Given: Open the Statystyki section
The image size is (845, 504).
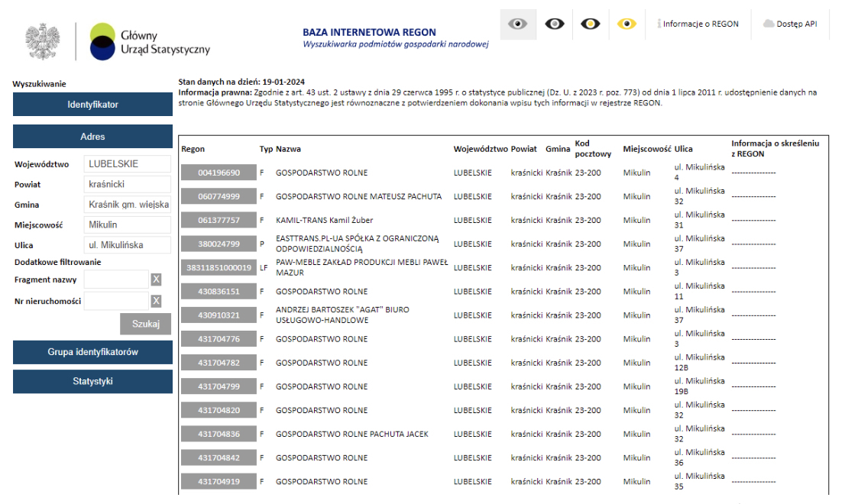Looking at the screenshot, I should tap(92, 381).
